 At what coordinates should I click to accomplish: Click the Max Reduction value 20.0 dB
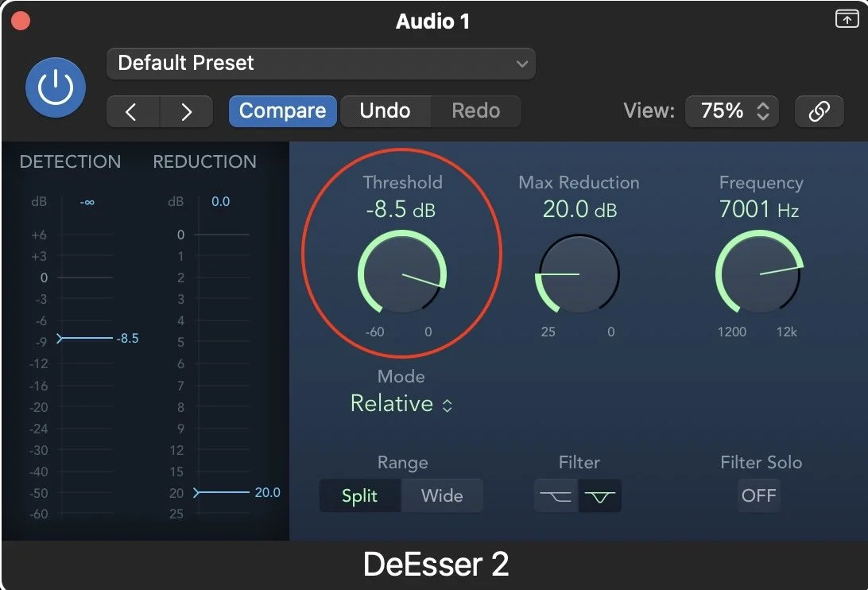579,209
